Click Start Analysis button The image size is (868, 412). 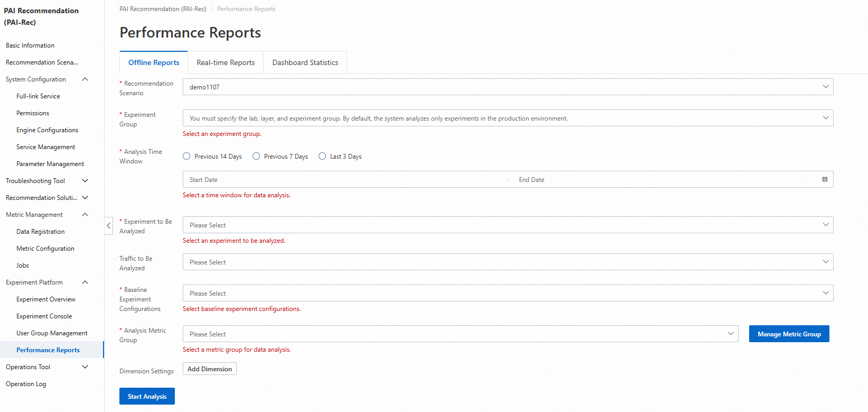147,396
